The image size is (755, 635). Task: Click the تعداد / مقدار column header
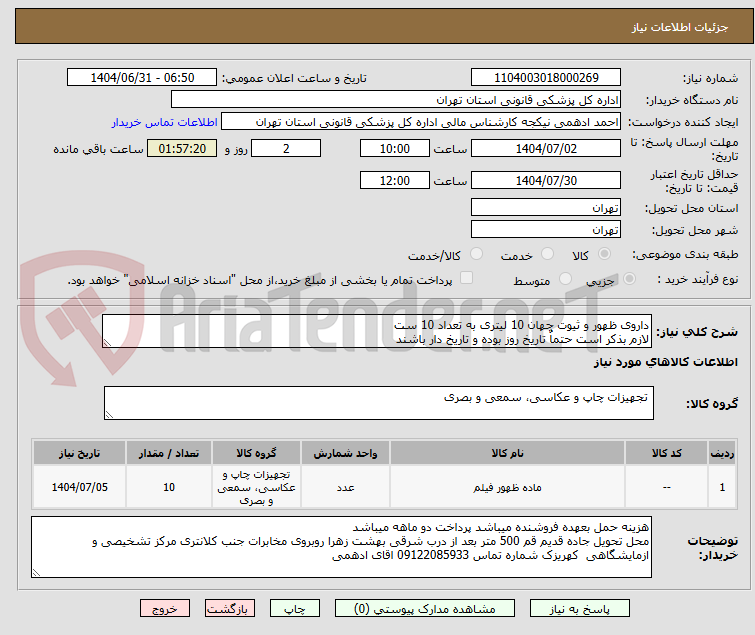pyautogui.click(x=169, y=453)
